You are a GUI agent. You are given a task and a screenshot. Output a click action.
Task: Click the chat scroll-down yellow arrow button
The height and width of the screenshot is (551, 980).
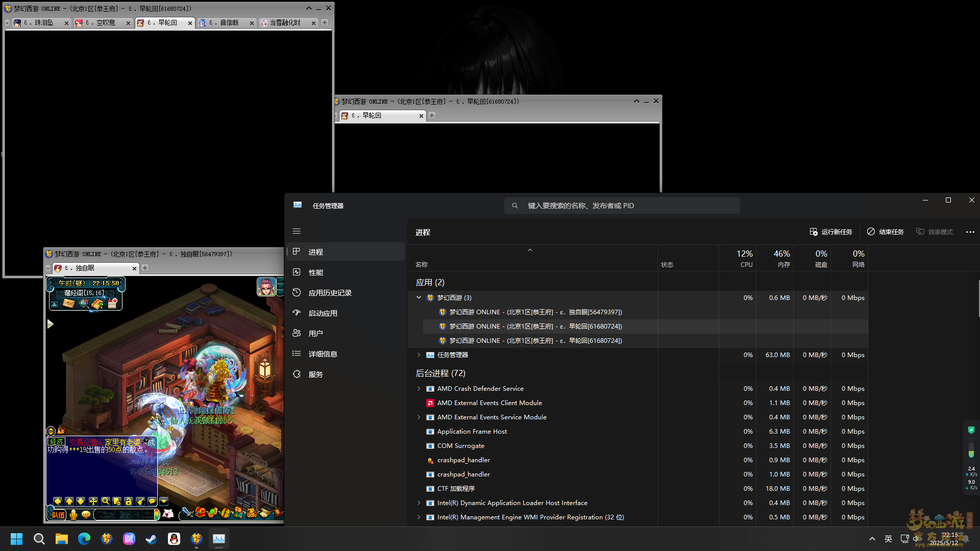tap(81, 502)
